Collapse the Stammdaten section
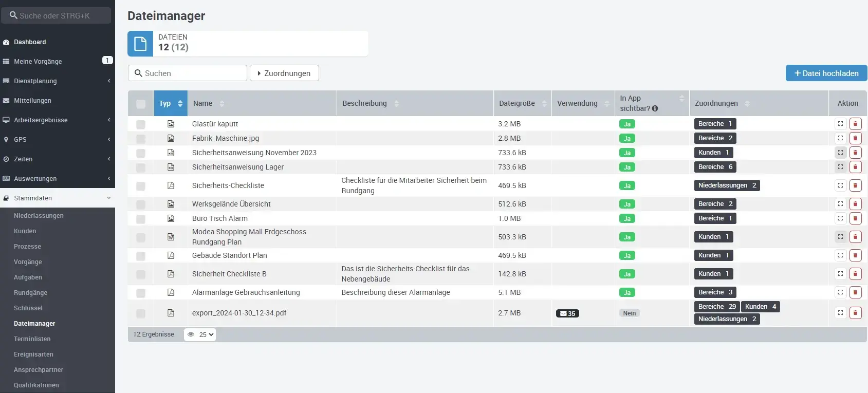This screenshot has width=868, height=393. coord(58,198)
